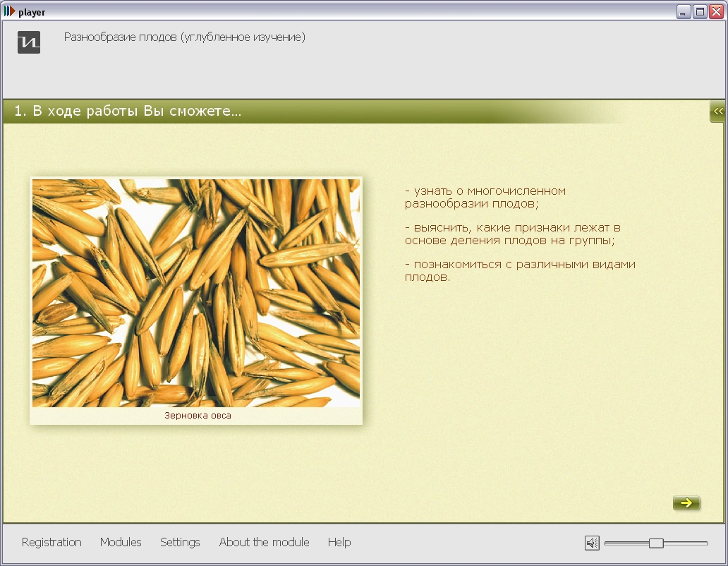
Task: Open the Help menu
Action: point(339,542)
